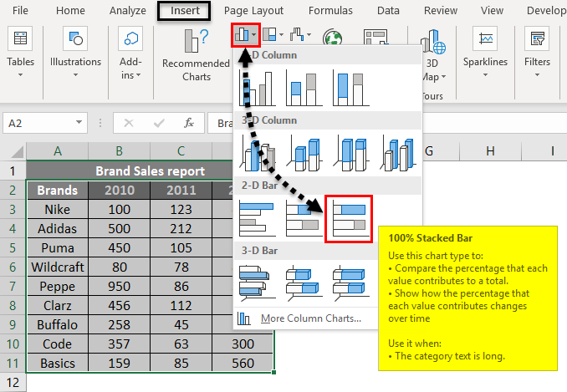Expand the Name Box dropdown arrow
The width and height of the screenshot is (567, 392).
pos(79,123)
